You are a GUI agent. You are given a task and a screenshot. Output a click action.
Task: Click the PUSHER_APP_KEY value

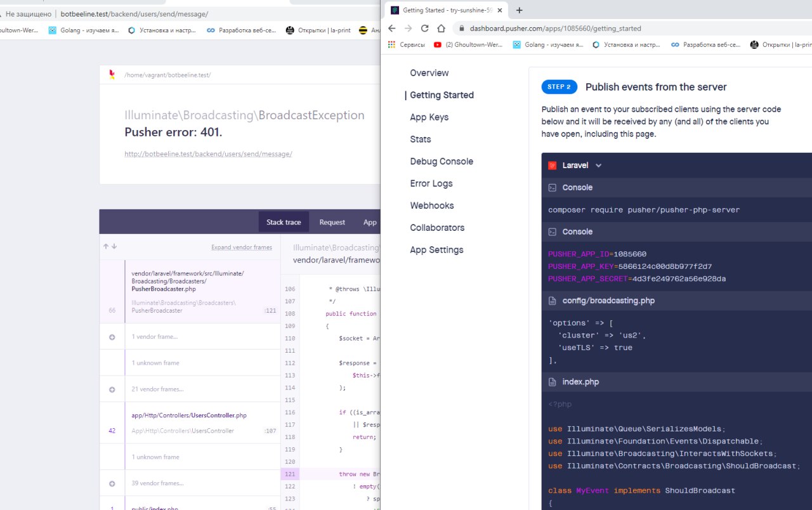(x=665, y=266)
